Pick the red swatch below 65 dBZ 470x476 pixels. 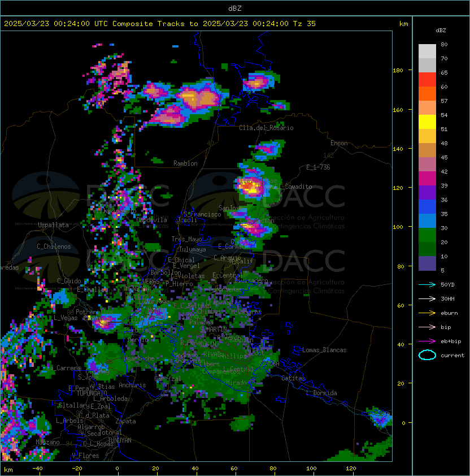(427, 80)
